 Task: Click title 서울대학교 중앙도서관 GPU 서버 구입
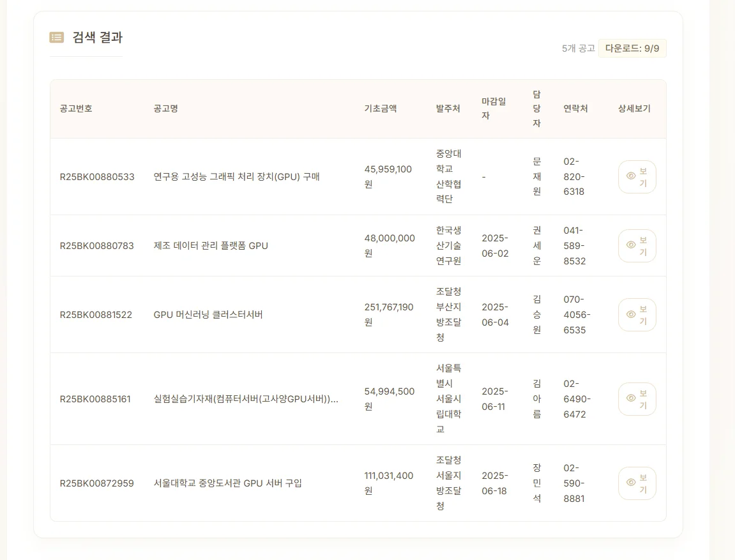228,483
